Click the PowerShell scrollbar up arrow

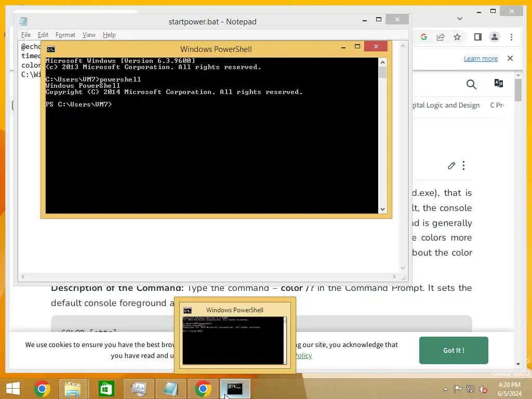pyautogui.click(x=382, y=62)
